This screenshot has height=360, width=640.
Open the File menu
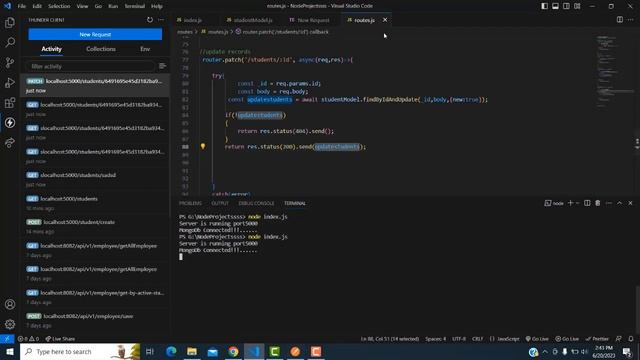coord(22,6)
